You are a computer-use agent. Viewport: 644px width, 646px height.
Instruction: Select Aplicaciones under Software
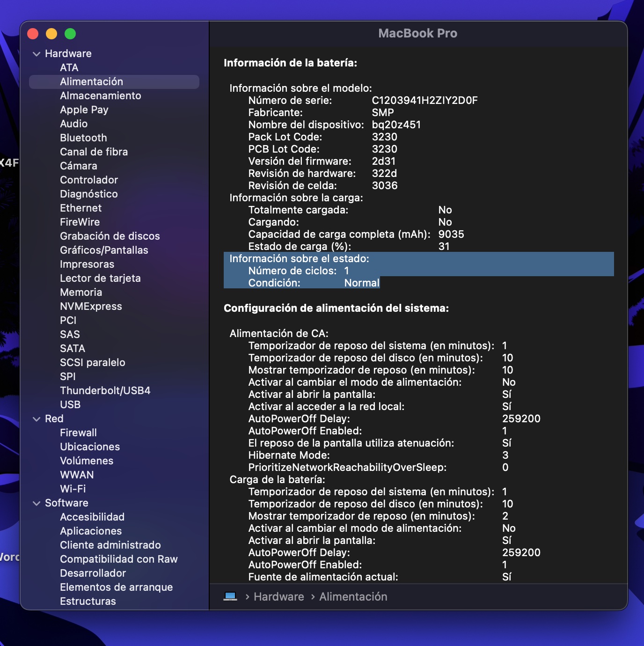pos(91,531)
